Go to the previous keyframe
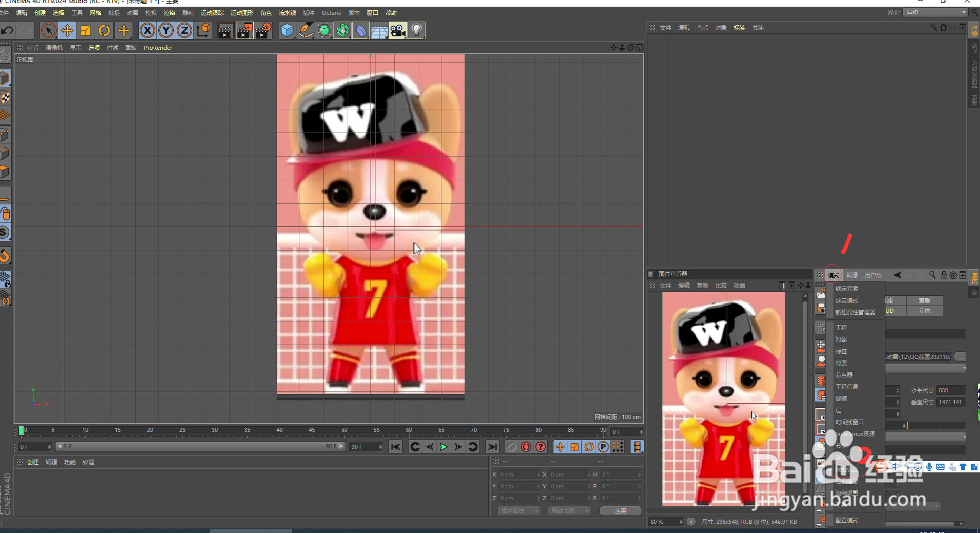 click(415, 447)
